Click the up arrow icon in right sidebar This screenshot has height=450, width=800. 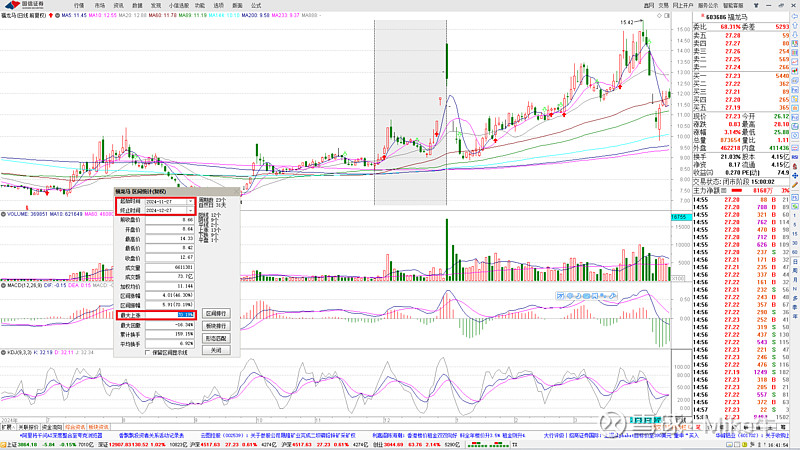(795, 26)
